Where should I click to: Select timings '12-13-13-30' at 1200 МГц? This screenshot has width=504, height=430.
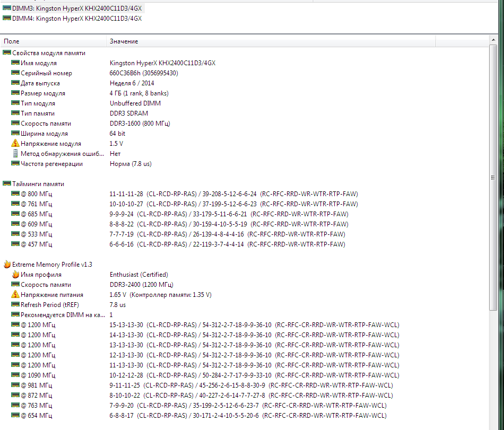coord(126,355)
